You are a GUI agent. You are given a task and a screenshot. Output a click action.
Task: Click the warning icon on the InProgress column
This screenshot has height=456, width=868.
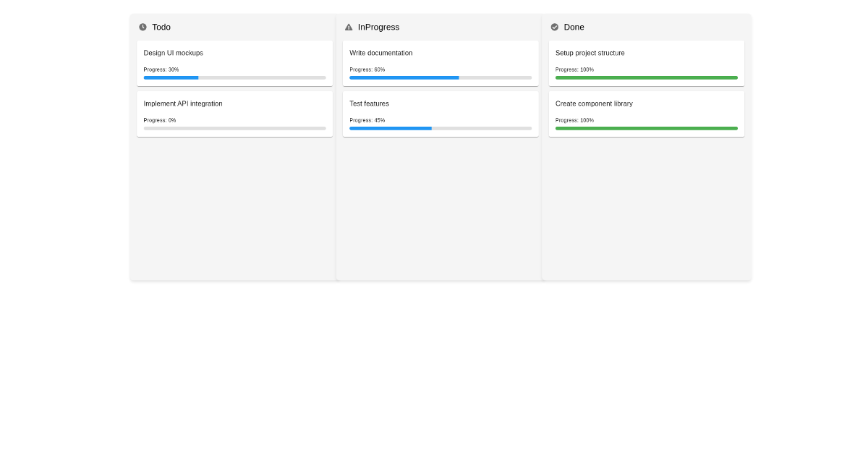tap(349, 27)
